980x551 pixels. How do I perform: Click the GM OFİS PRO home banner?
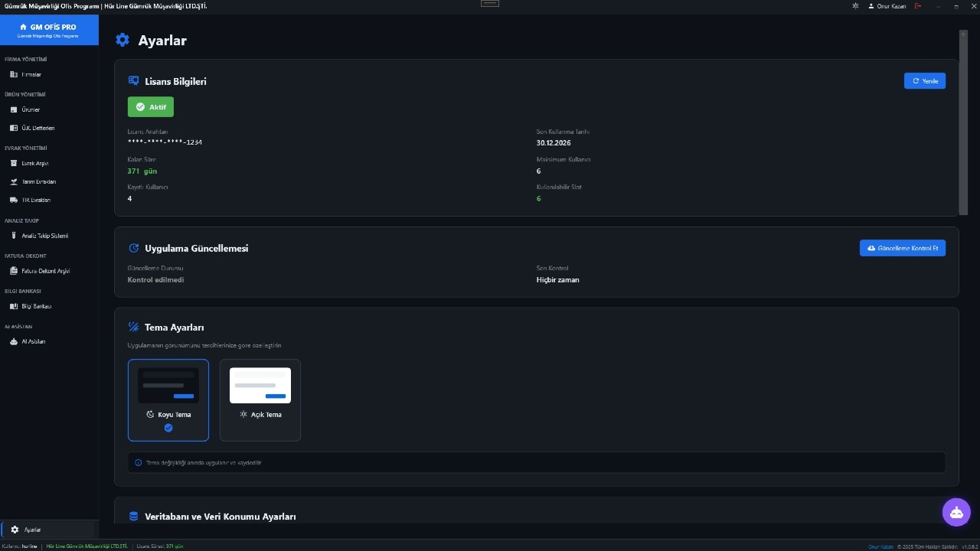(49, 30)
